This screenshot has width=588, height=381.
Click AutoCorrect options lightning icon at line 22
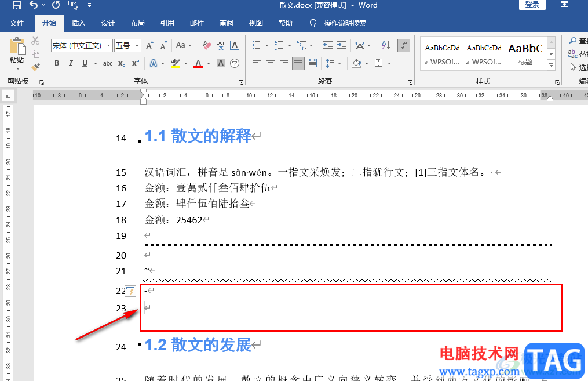[130, 291]
